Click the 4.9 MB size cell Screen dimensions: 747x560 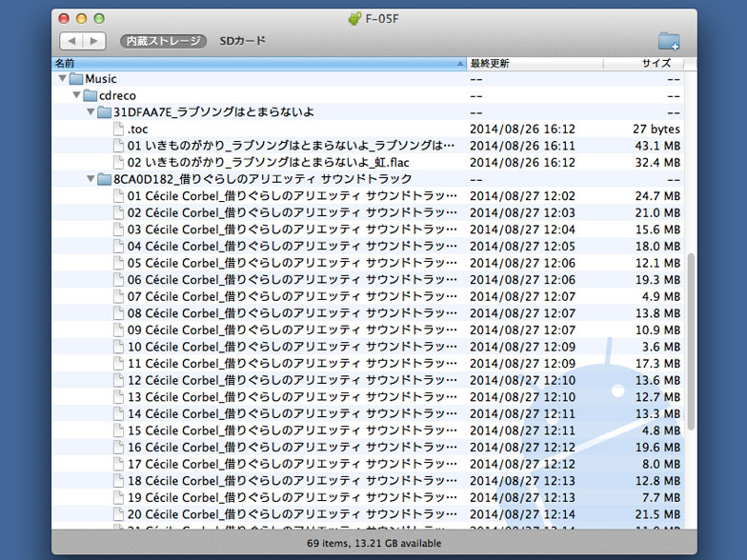(x=661, y=296)
